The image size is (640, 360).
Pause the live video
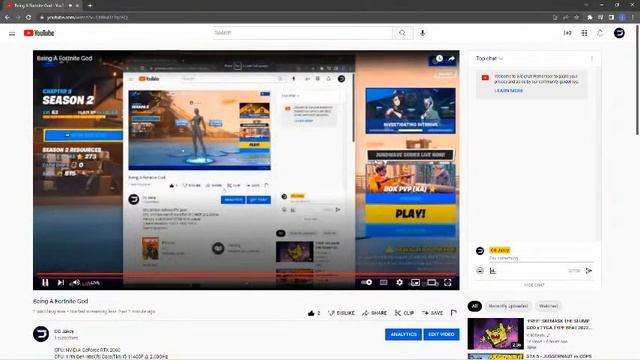tap(45, 282)
